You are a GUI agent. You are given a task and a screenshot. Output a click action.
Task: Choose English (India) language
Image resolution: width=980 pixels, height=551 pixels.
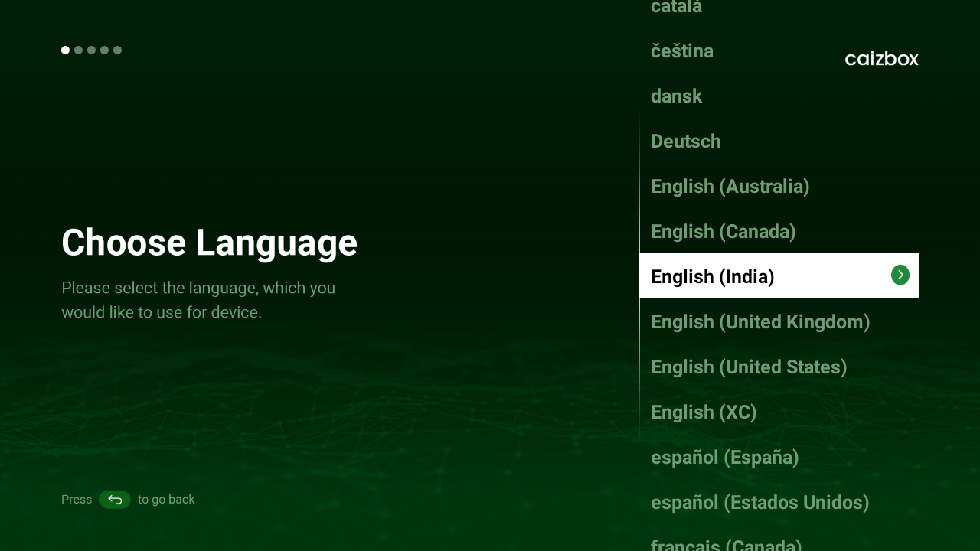point(713,276)
